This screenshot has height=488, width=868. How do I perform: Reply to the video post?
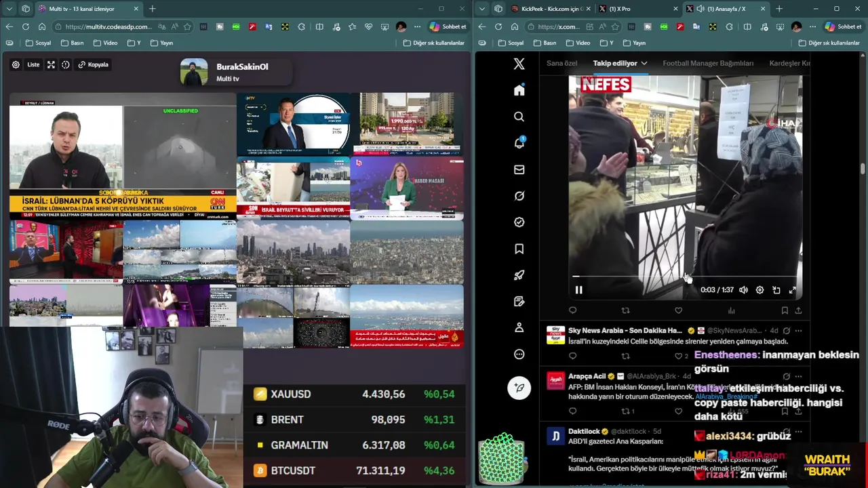(x=573, y=310)
